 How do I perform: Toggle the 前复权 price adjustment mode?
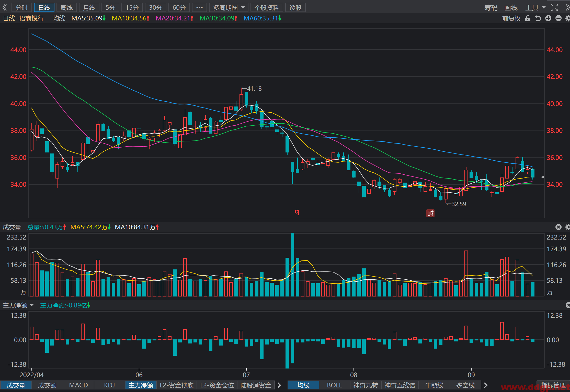click(511, 18)
